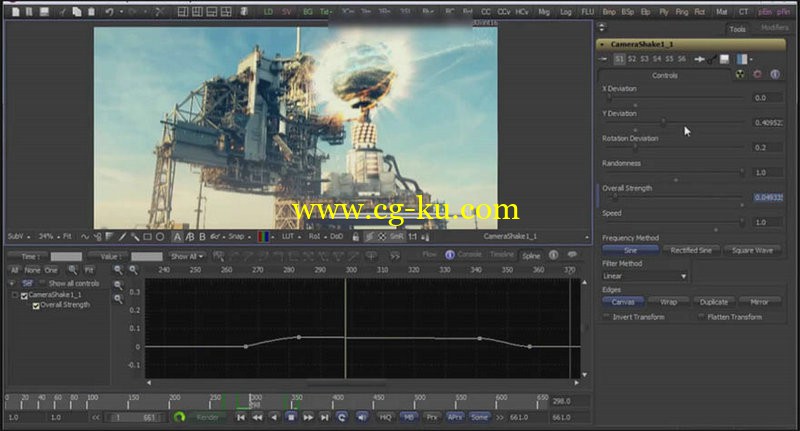The image size is (800, 431).
Task: Open the chat bubble comments icon
Action: pos(572,255)
